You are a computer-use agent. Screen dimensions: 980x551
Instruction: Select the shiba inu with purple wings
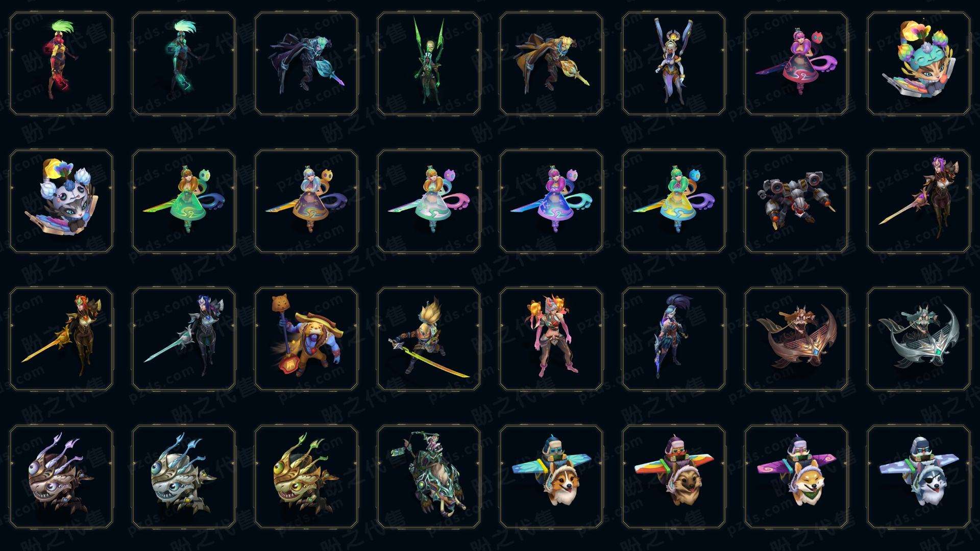click(x=796, y=477)
